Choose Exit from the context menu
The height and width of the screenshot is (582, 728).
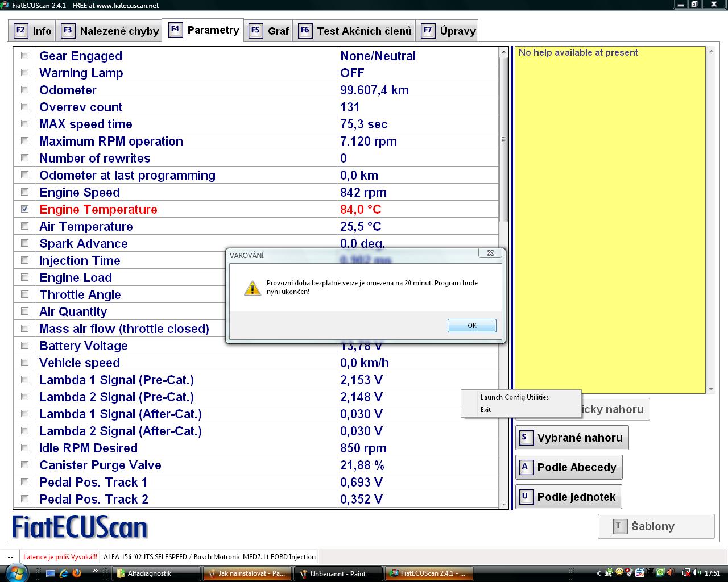(486, 410)
